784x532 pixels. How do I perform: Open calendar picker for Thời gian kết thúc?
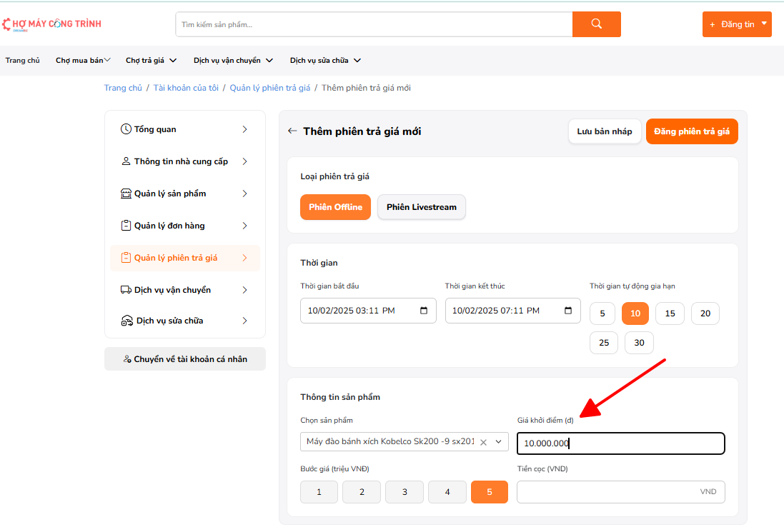coord(568,311)
